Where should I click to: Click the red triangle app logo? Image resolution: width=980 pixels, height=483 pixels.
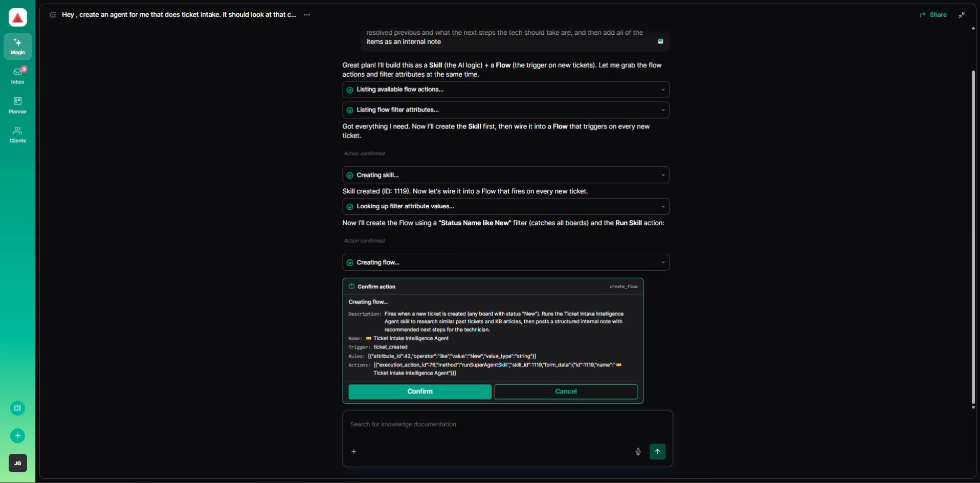coord(18,18)
